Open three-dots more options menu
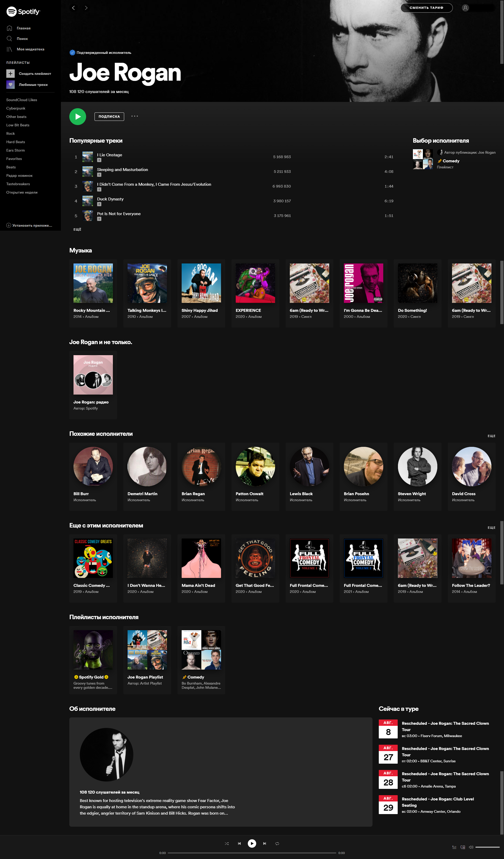 pyautogui.click(x=134, y=116)
